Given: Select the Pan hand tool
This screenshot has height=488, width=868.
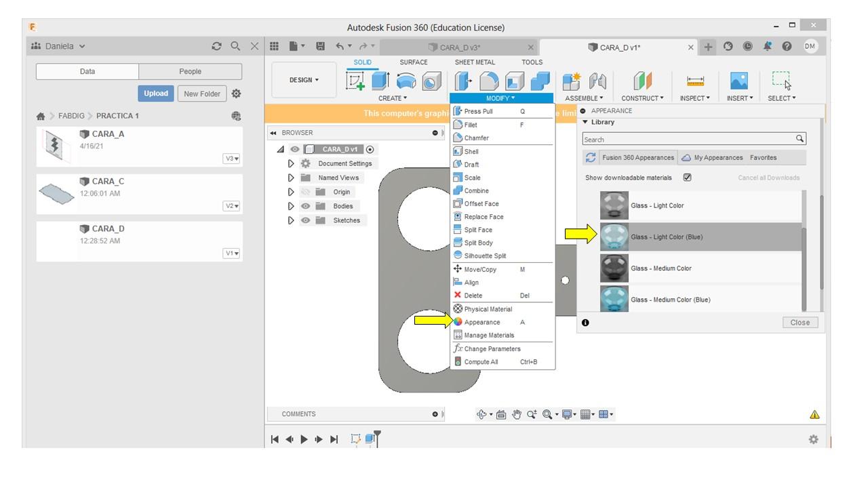Looking at the screenshot, I should click(x=516, y=414).
